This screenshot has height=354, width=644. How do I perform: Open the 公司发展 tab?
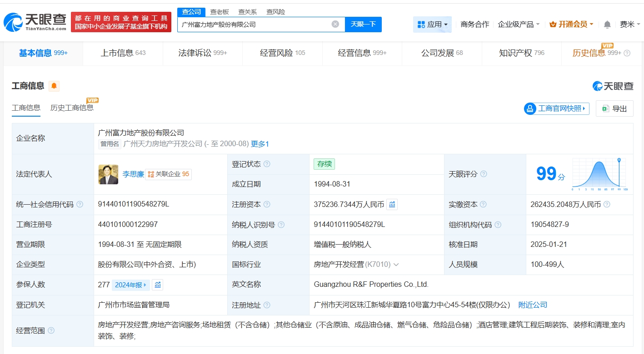pos(442,53)
